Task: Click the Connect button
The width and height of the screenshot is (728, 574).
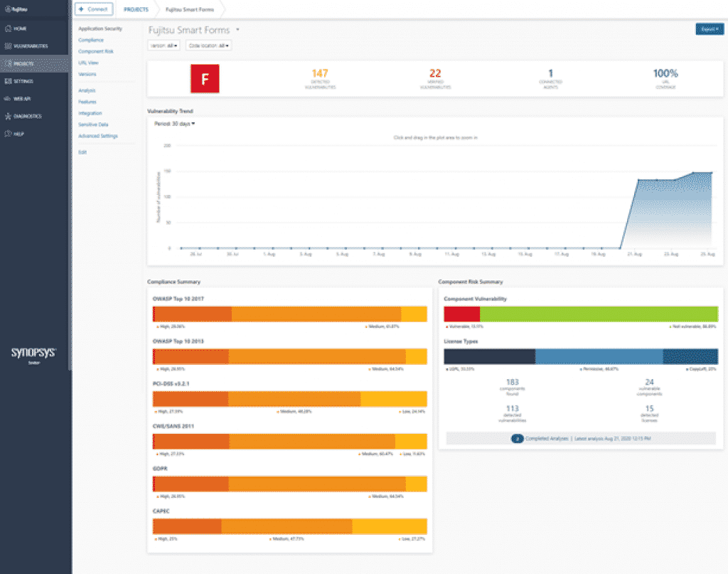Action: 94,9
